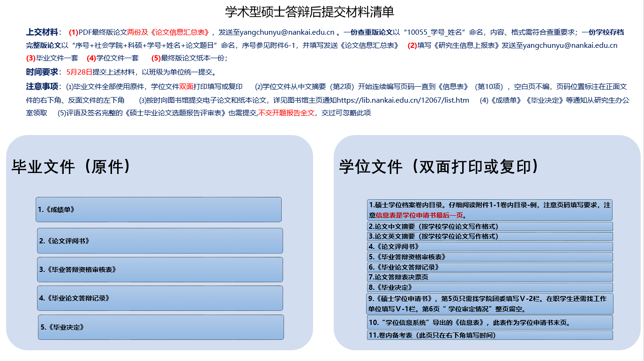The width and height of the screenshot is (644, 361).
Task: Click the 4.《论文评阅书》 item in 学位文件
Action: (x=490, y=247)
